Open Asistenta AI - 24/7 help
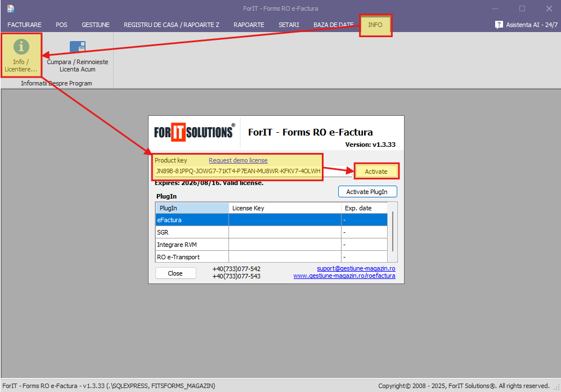Image resolution: width=561 pixels, height=392 pixels. (526, 25)
